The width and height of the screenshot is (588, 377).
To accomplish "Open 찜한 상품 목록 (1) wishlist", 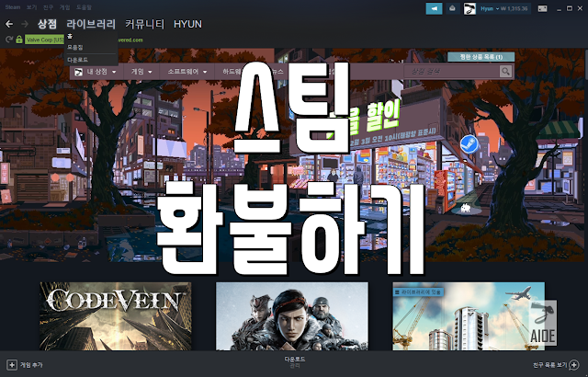I will 481,57.
